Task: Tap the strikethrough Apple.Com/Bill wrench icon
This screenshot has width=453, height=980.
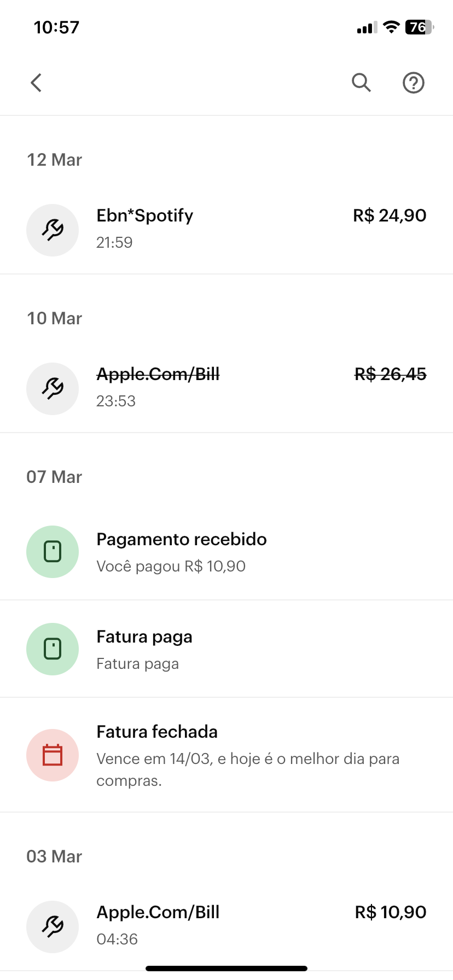Action: (x=53, y=389)
